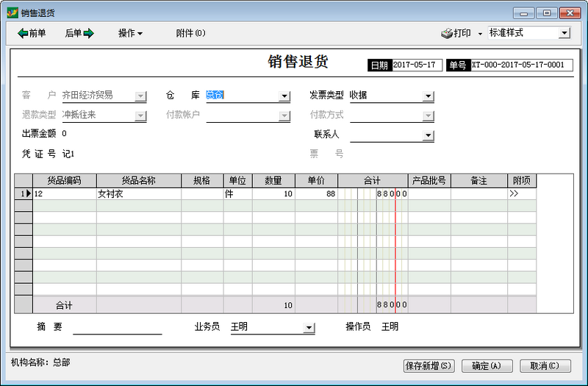Open the 仓库 warehouse dropdown
This screenshot has width=588, height=386.
pos(284,96)
